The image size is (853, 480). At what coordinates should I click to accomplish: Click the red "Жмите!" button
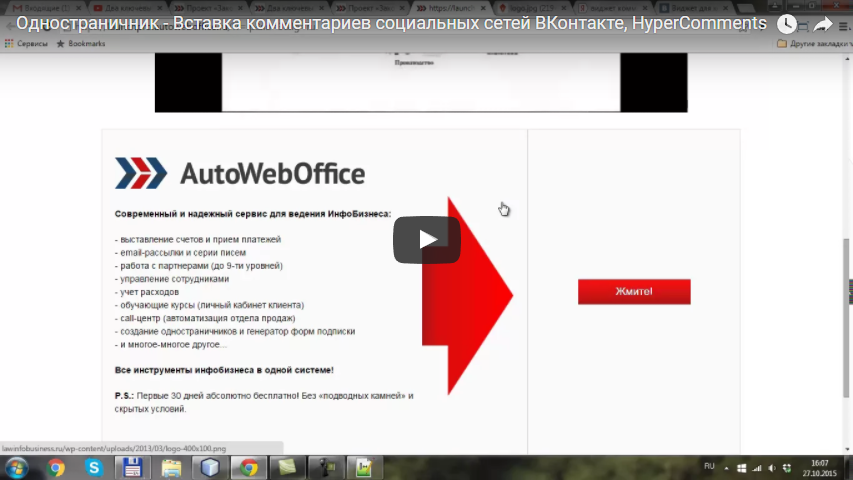(x=634, y=292)
